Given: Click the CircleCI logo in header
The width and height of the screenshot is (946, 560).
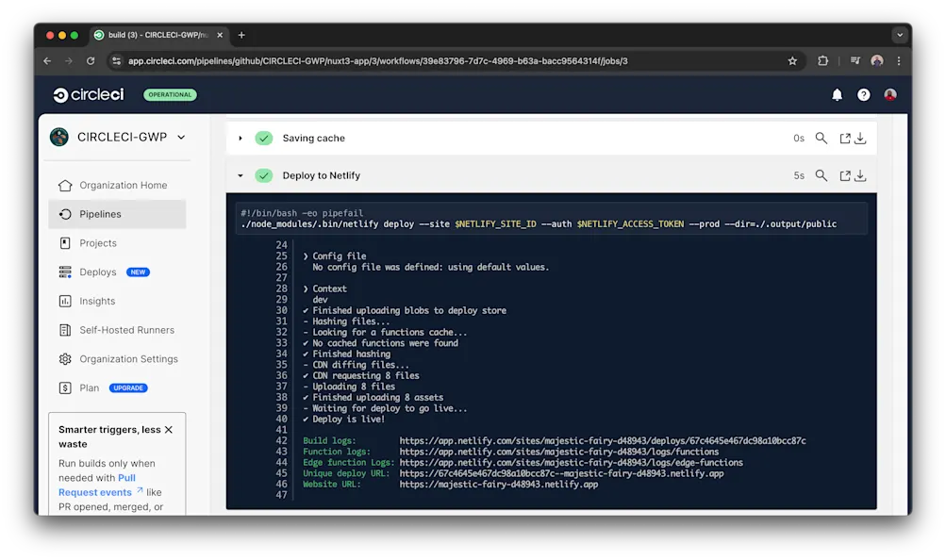Looking at the screenshot, I should (88, 94).
